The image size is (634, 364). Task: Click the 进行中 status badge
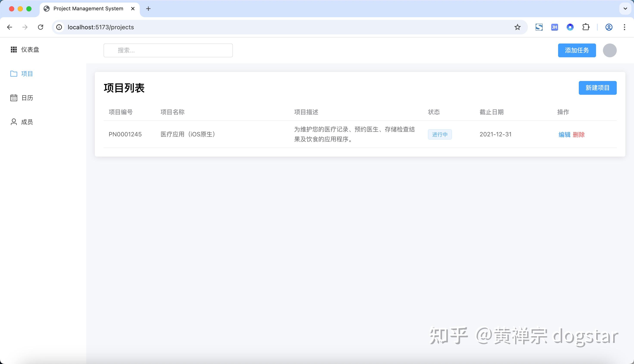pyautogui.click(x=440, y=134)
